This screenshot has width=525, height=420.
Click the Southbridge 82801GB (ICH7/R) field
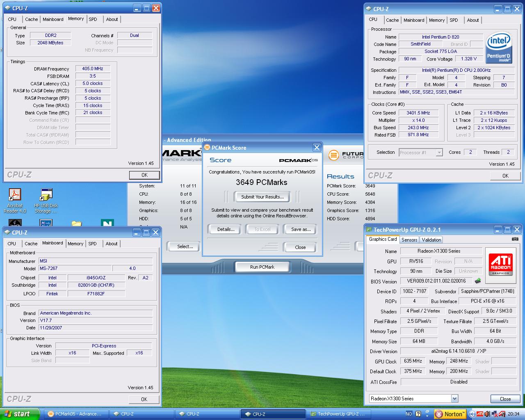coord(96,285)
